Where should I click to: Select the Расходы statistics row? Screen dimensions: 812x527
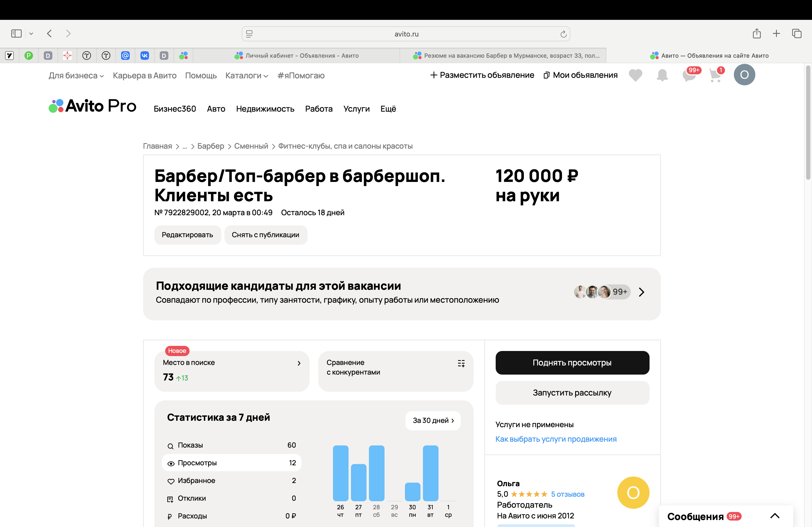[x=231, y=516]
